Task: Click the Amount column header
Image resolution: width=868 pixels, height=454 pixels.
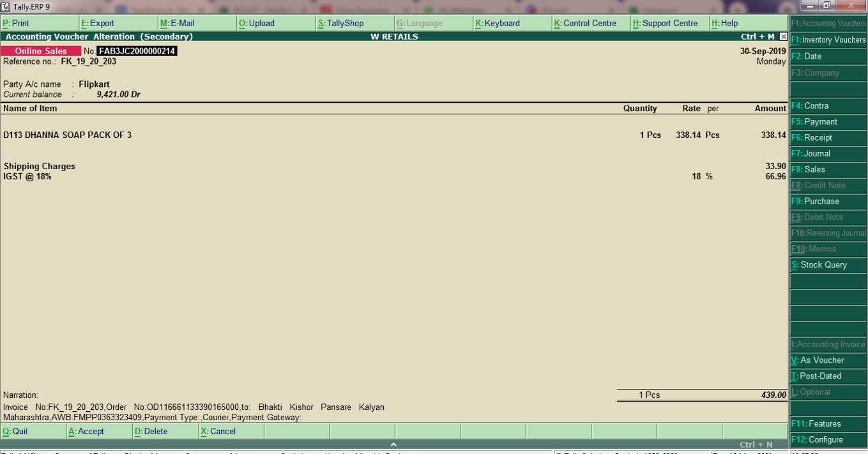Action: [x=770, y=109]
